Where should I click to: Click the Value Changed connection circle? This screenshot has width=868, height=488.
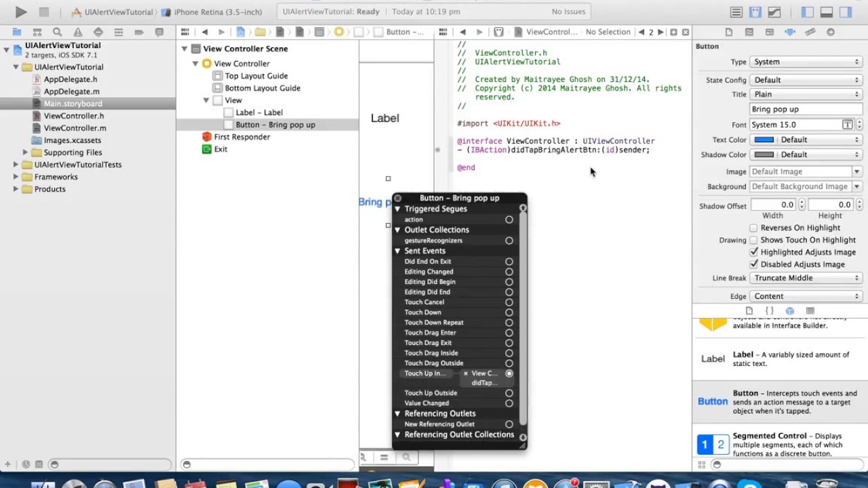509,403
